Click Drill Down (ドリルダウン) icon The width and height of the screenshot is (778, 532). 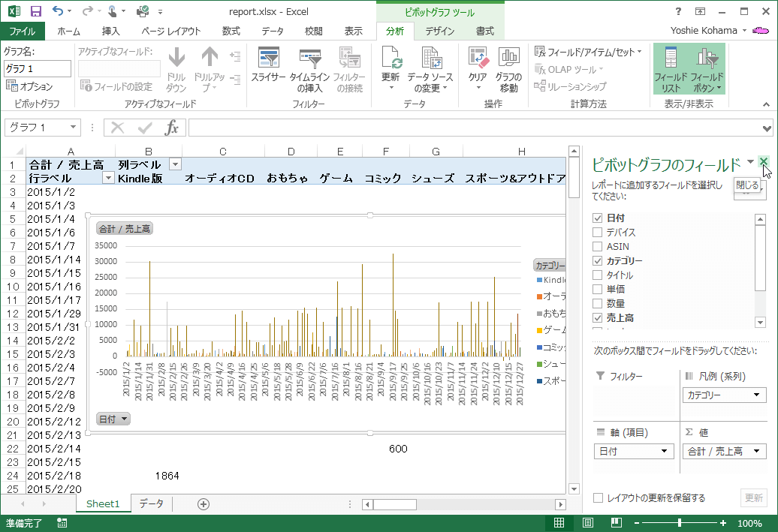click(176, 70)
